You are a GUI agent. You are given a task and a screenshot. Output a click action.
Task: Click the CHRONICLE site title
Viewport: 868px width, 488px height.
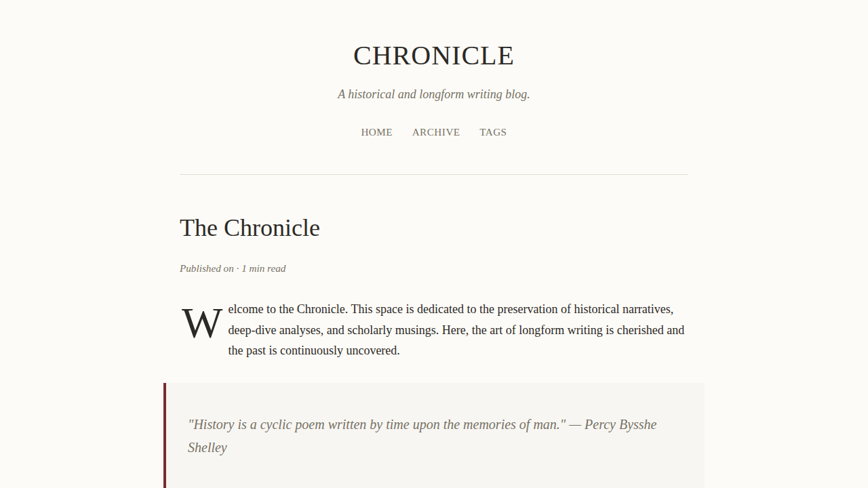[x=433, y=56]
